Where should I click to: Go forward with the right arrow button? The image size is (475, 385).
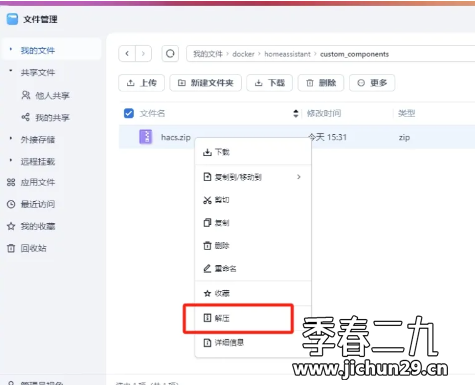(143, 53)
